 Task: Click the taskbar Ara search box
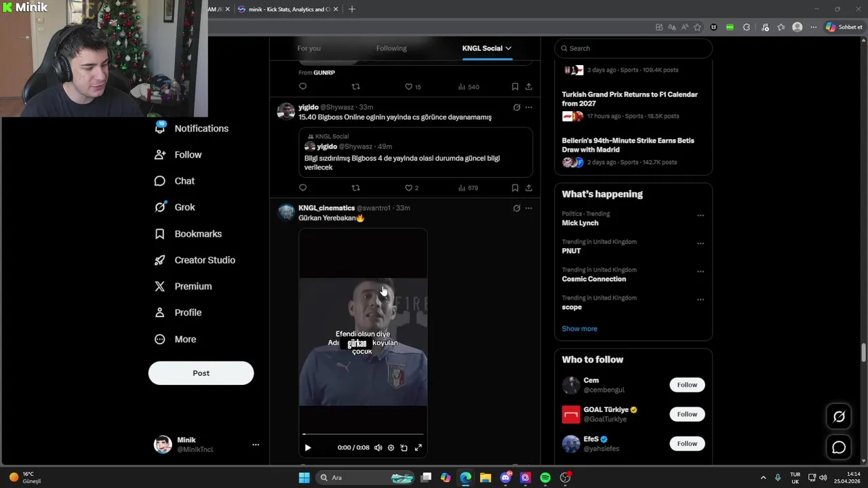[x=366, y=478]
